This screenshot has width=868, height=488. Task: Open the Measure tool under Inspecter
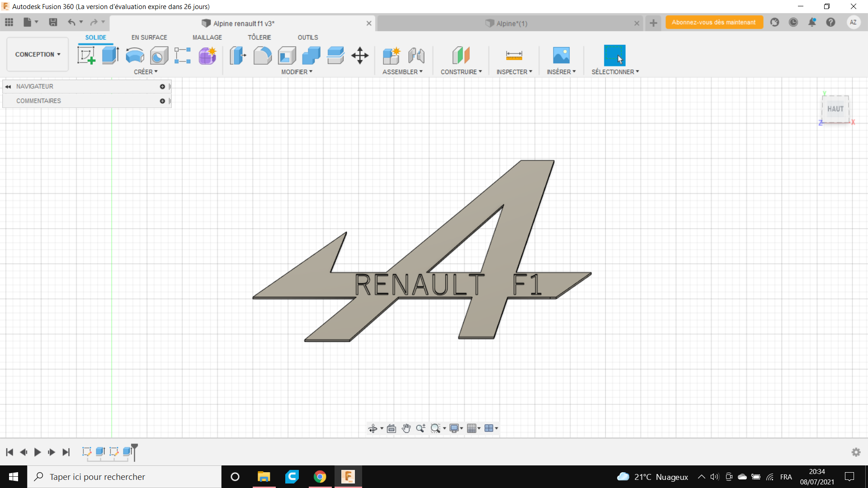tap(514, 56)
